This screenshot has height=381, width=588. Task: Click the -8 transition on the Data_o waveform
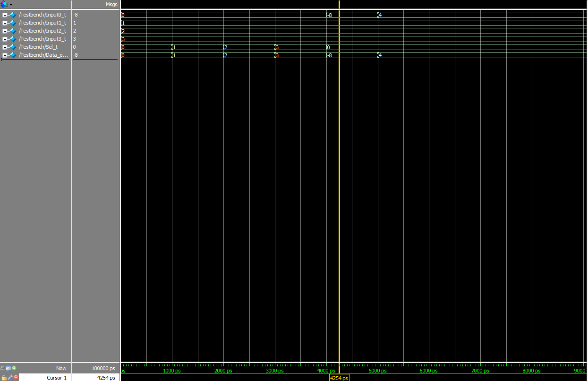point(330,55)
